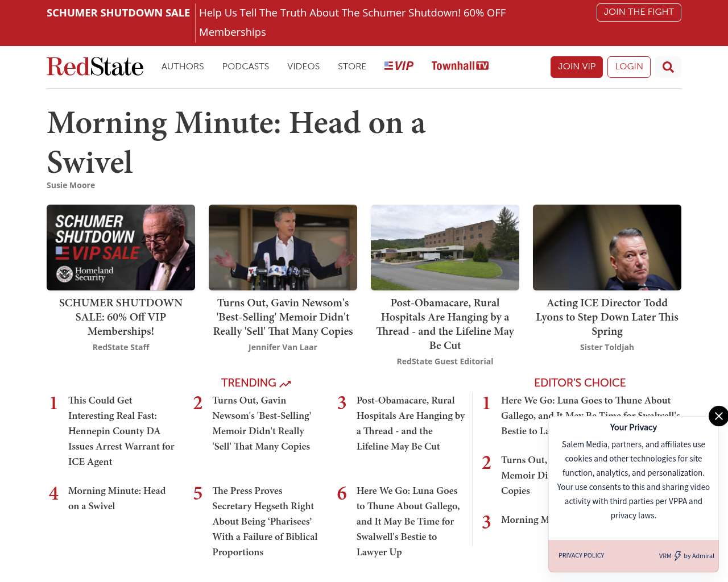This screenshot has width=728, height=582.
Task: Go to the Podcasts section
Action: coord(245,66)
